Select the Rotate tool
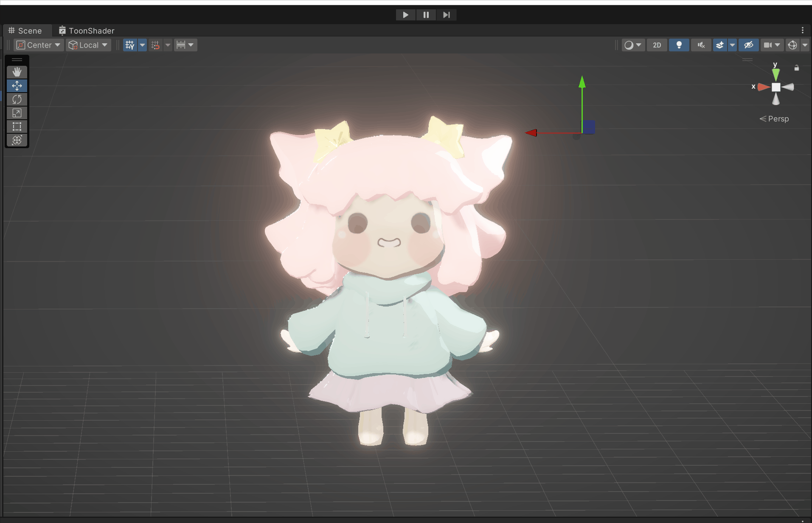 point(17,99)
